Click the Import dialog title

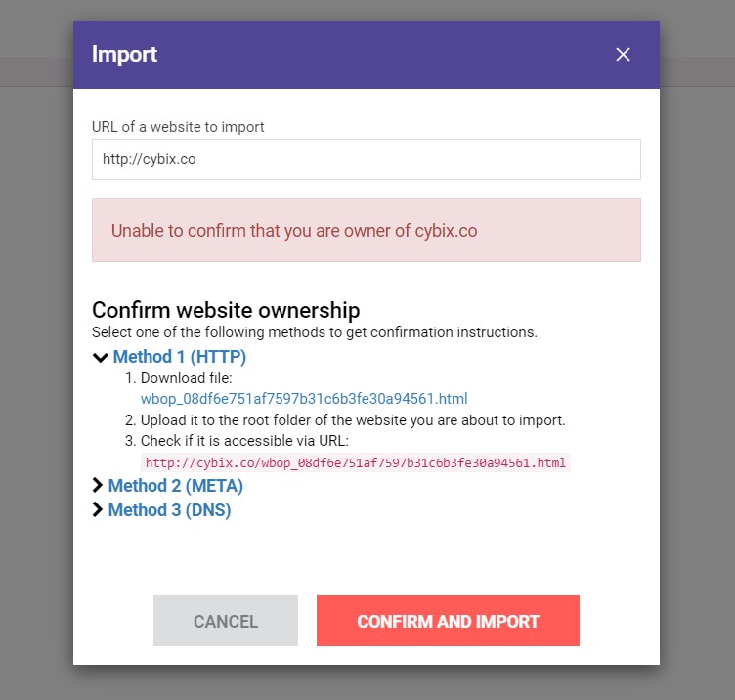[x=124, y=55]
